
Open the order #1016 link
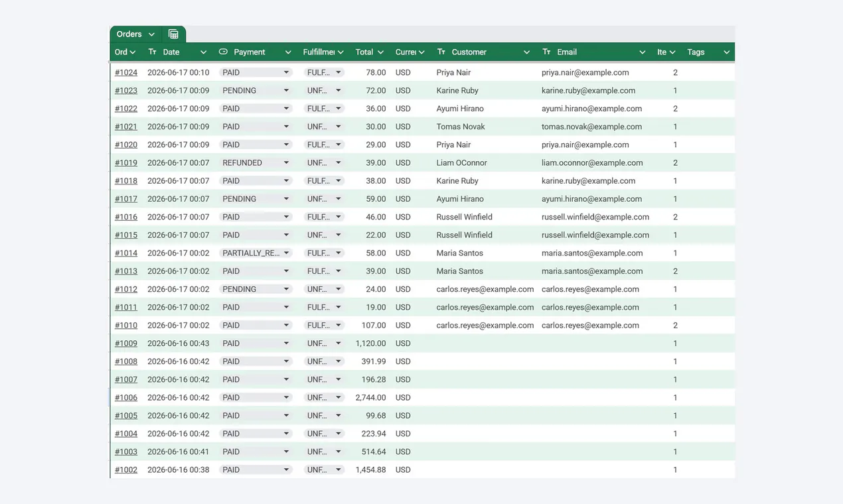[126, 217]
